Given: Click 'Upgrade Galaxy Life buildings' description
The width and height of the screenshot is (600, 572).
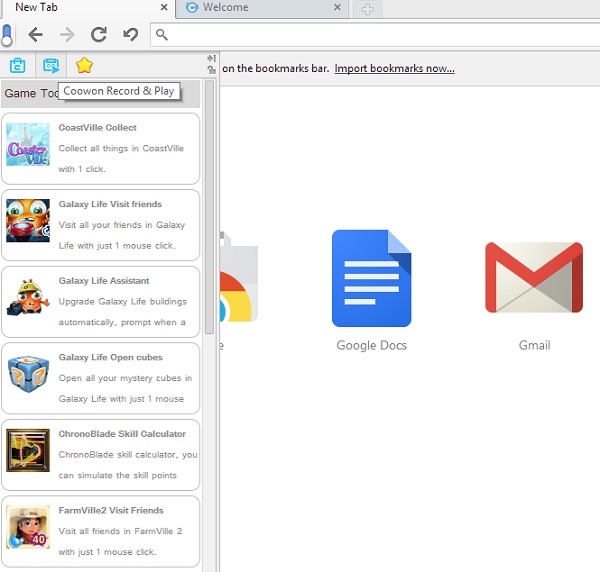Looking at the screenshot, I should (x=122, y=301).
